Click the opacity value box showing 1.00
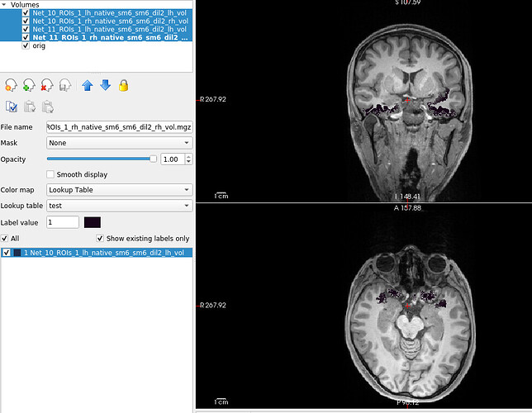 [173, 159]
